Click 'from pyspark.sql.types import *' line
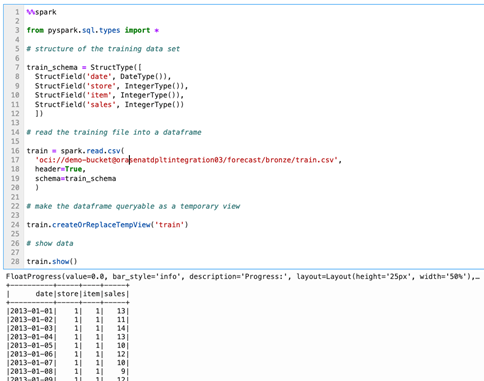 click(93, 30)
